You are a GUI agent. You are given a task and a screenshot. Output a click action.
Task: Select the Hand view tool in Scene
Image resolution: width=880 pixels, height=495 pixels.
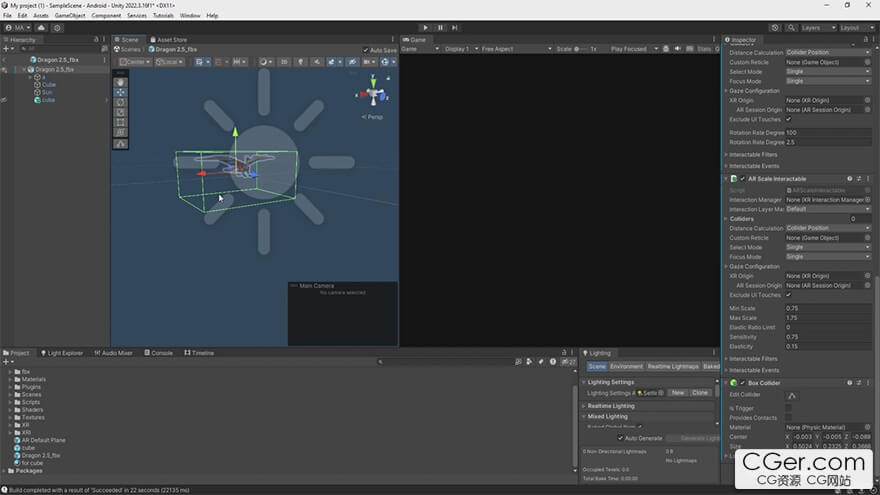click(121, 82)
